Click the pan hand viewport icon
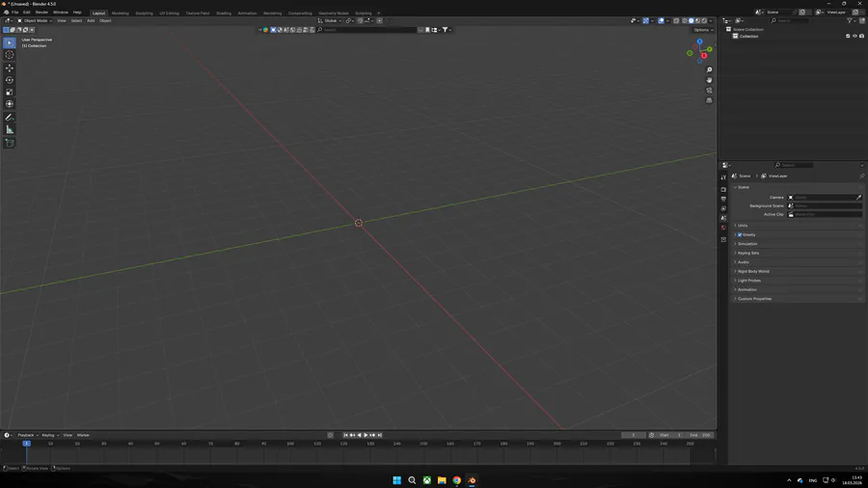The image size is (868, 488). point(709,80)
